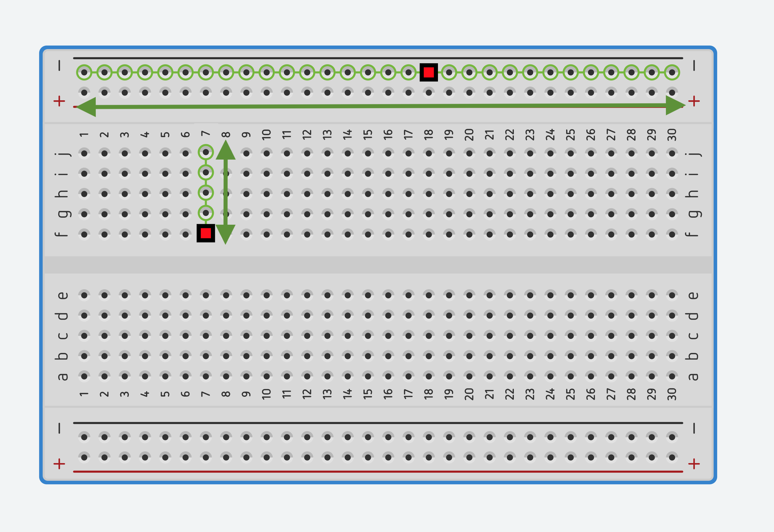Select the circled hole at row i, column 7
Image resolution: width=774 pixels, height=532 pixels.
pyautogui.click(x=206, y=173)
